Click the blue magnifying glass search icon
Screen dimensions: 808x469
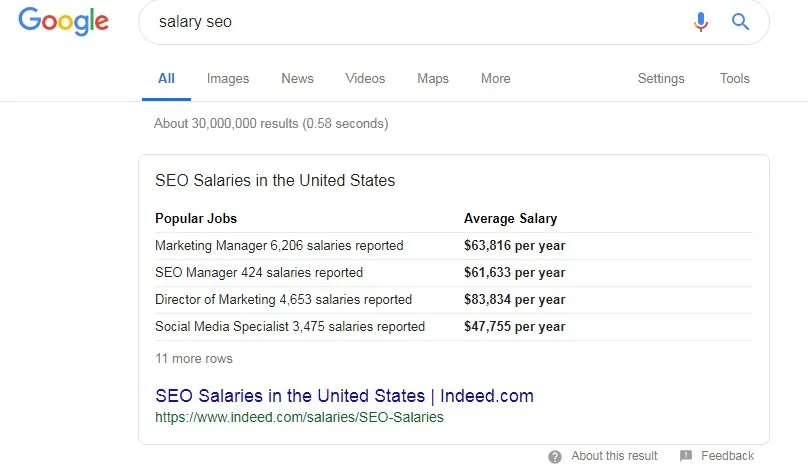tap(740, 22)
